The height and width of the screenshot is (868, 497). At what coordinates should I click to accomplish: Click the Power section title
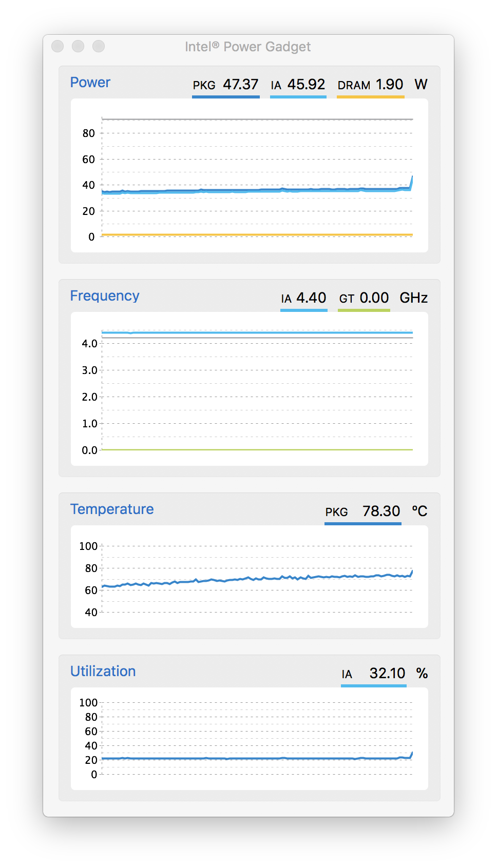tap(90, 83)
